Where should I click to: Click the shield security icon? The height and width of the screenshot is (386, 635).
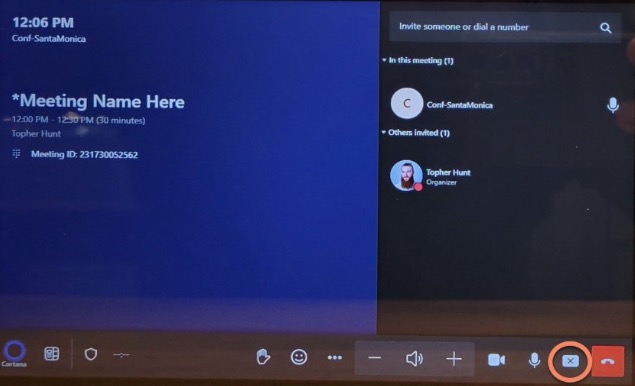(x=91, y=354)
